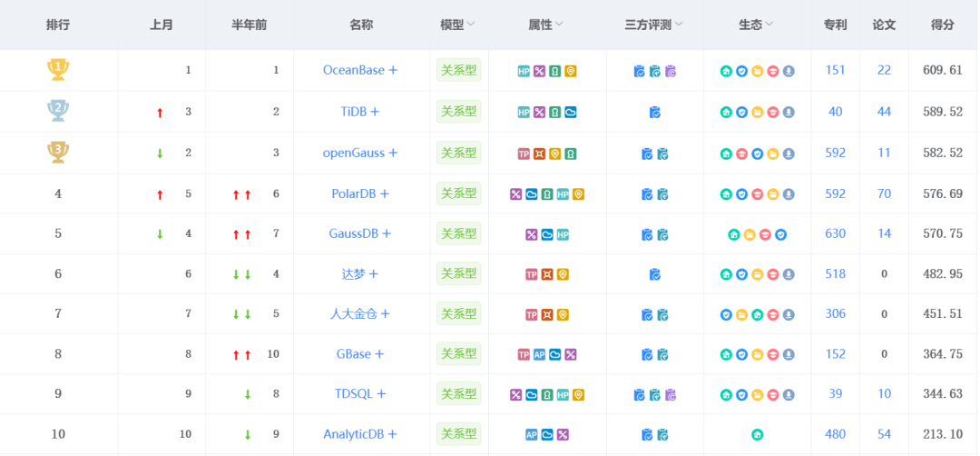
Task: Click paper count 54 for AnalyticDB
Action: point(884,434)
